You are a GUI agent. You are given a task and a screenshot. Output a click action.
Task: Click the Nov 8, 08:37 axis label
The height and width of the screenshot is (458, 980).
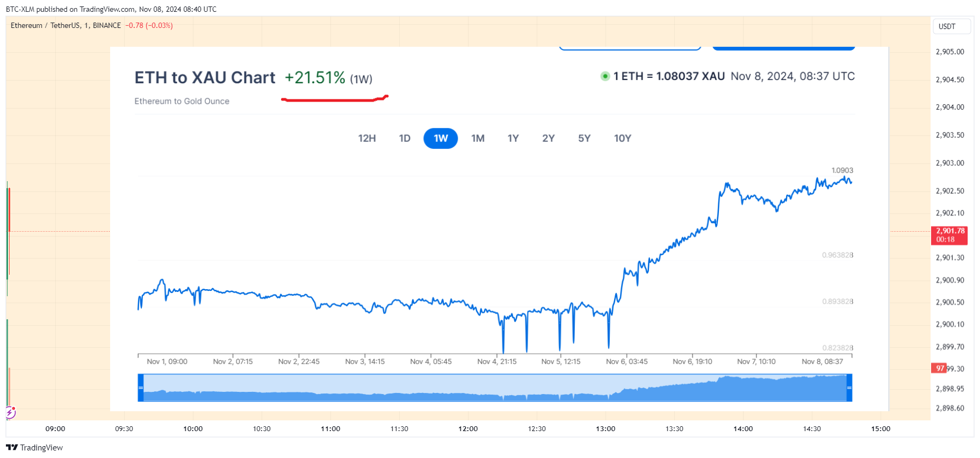(822, 361)
